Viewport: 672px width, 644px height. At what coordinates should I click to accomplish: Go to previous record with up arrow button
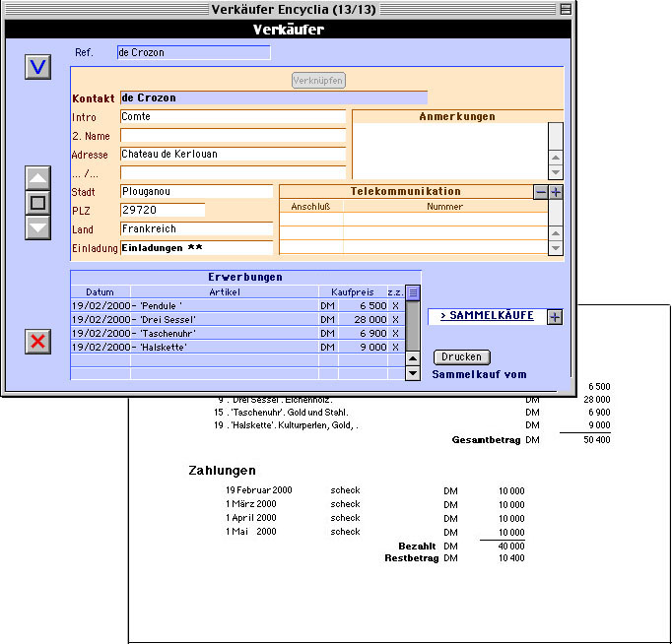pyautogui.click(x=37, y=177)
